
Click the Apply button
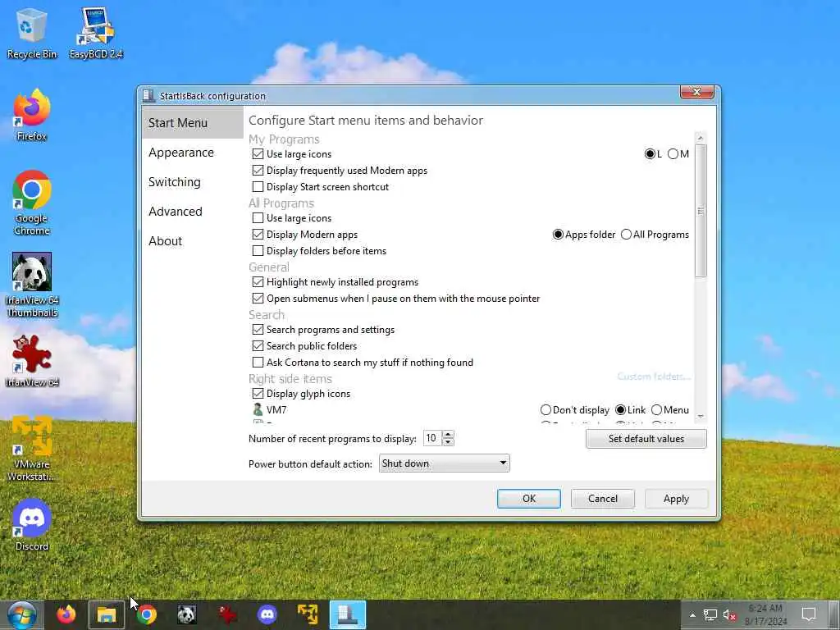tap(676, 499)
